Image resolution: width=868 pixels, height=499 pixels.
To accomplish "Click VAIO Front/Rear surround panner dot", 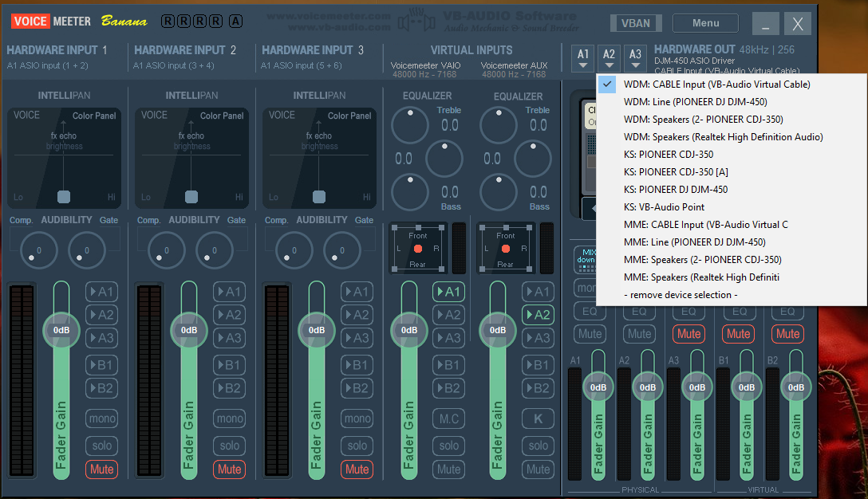I will 418,249.
